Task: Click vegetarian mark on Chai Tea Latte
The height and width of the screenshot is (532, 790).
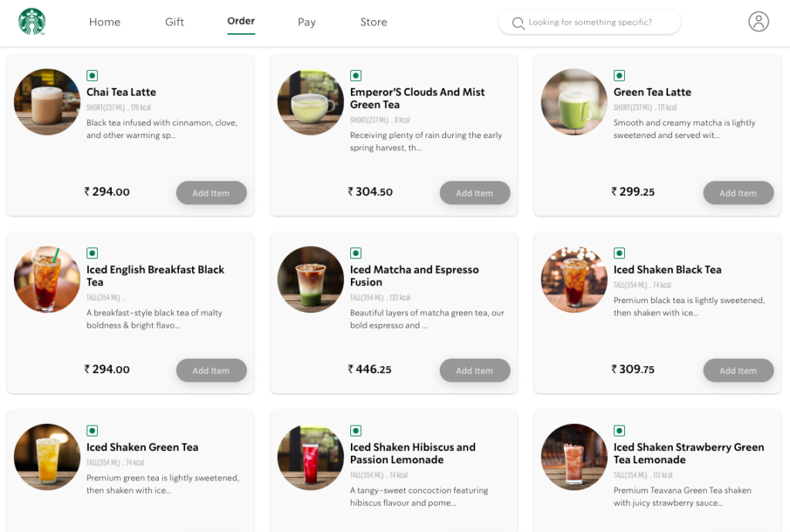Action: point(92,76)
